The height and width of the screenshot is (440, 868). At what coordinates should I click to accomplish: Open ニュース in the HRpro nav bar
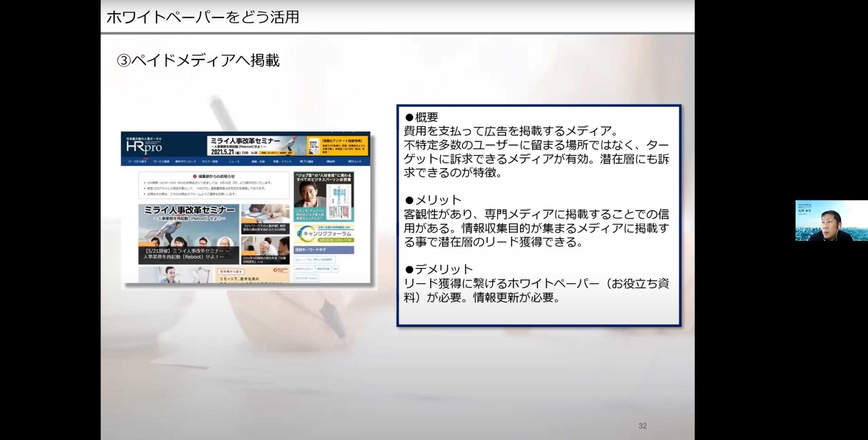click(x=234, y=162)
